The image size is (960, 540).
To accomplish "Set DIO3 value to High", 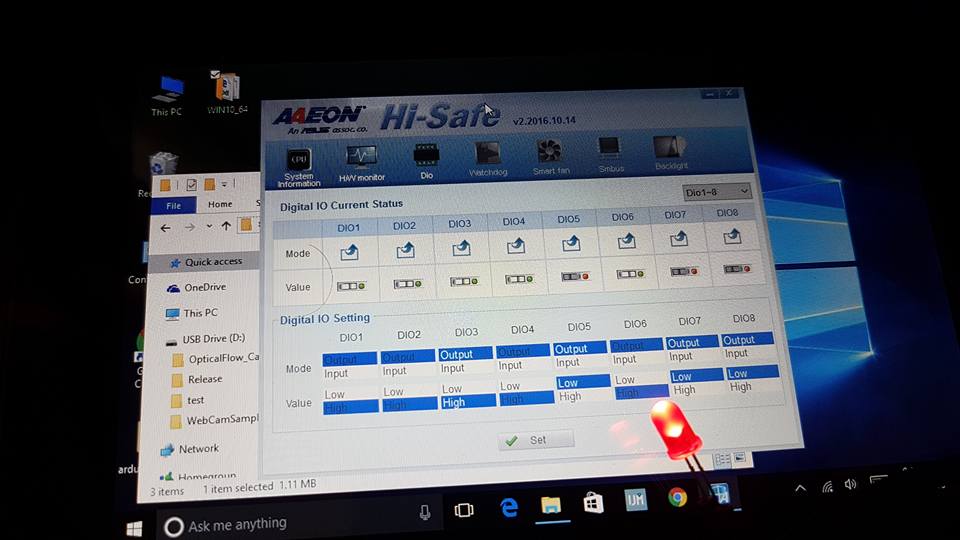I will click(x=468, y=402).
